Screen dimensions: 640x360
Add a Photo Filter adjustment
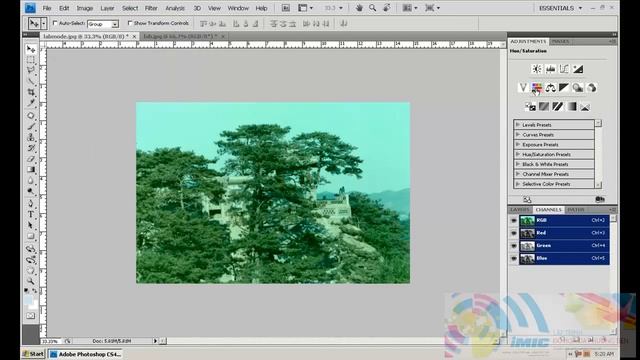(578, 87)
